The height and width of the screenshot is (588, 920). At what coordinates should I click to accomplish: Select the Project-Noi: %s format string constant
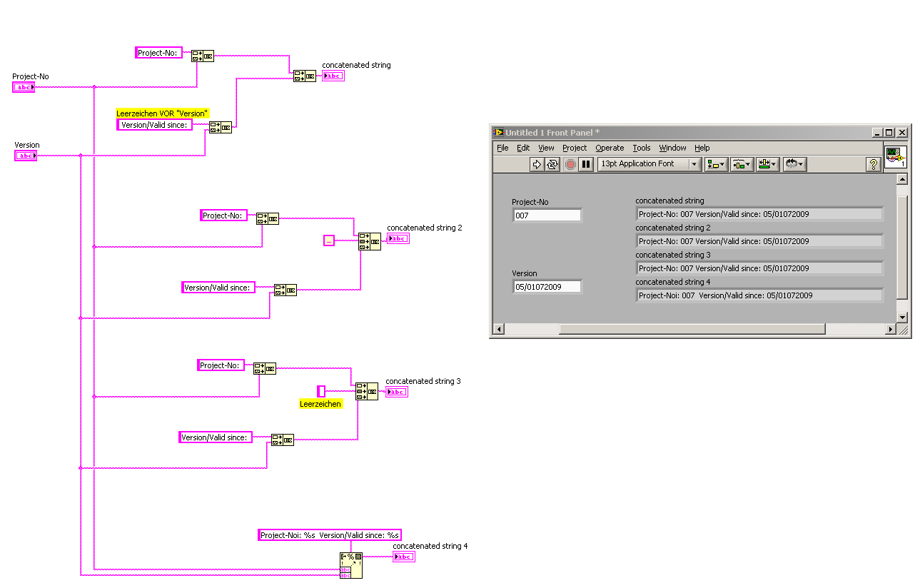coord(330,535)
